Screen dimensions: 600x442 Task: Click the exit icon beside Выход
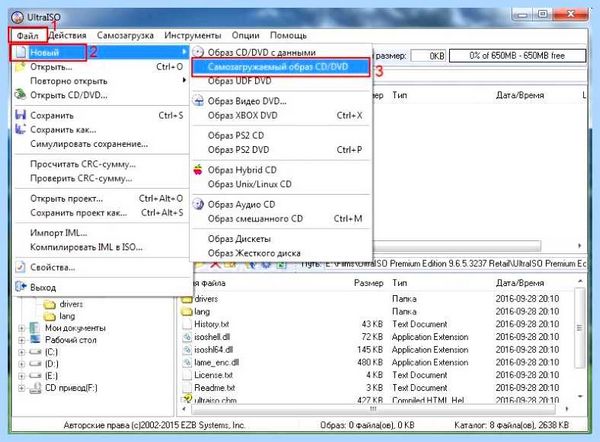21,287
